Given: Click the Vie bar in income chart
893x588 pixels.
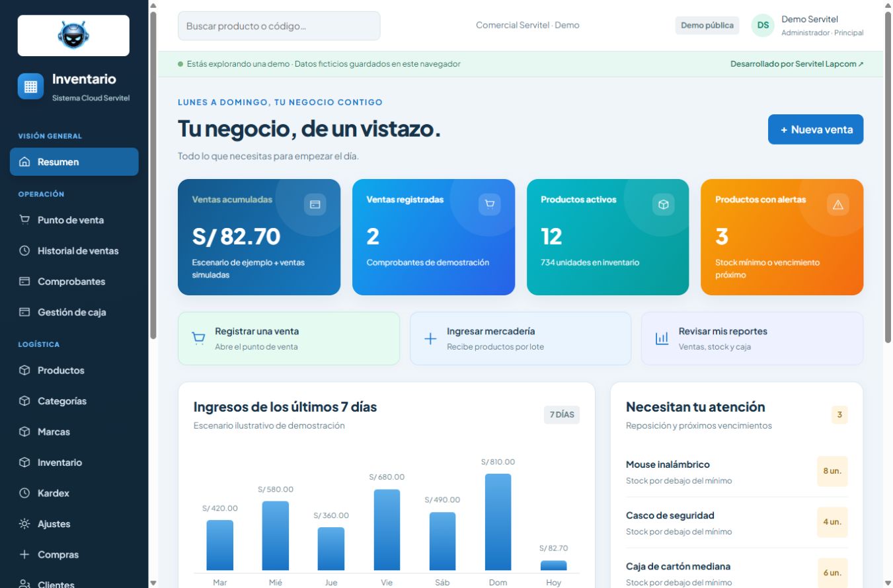Looking at the screenshot, I should (387, 530).
